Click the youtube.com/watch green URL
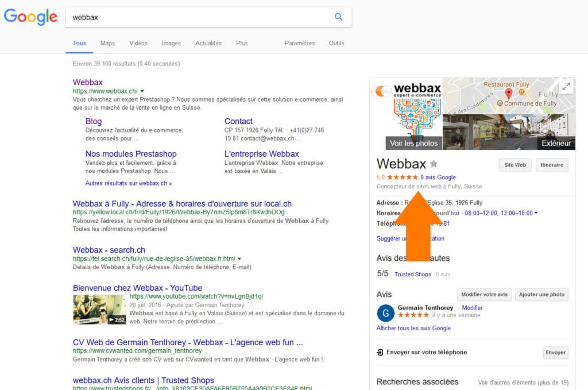 coord(196,296)
